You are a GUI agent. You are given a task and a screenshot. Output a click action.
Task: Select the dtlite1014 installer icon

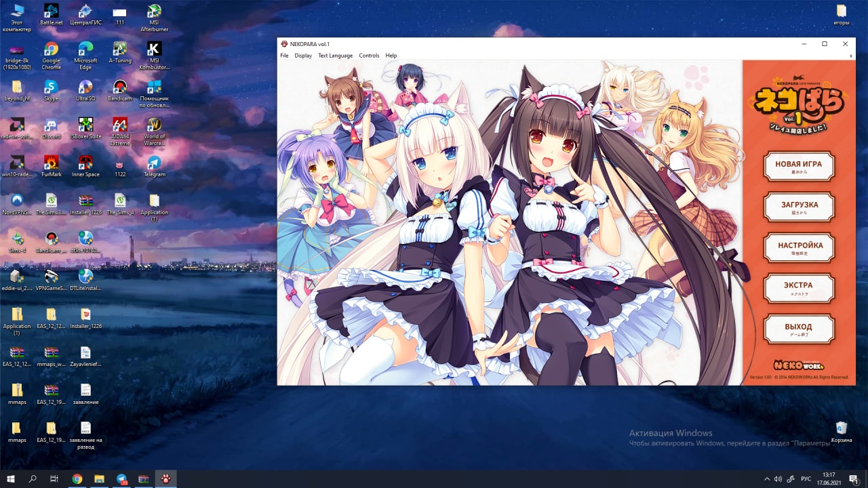coord(85,243)
